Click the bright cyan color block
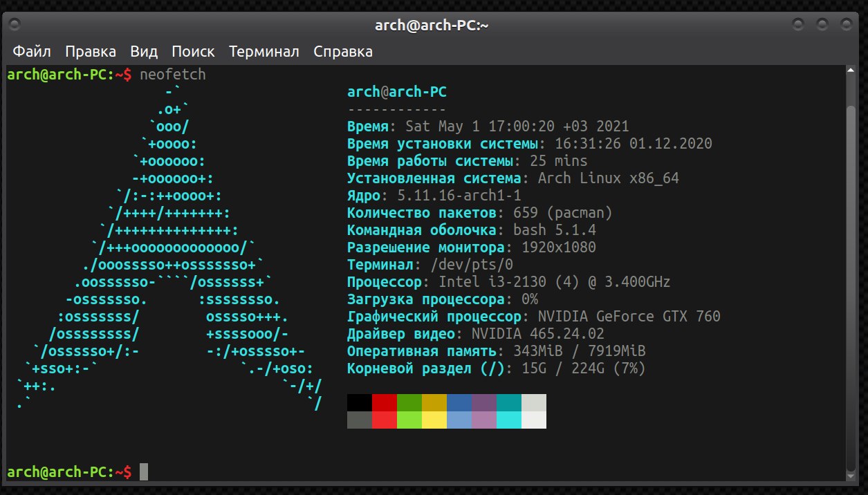The width and height of the screenshot is (868, 495). pyautogui.click(x=509, y=420)
